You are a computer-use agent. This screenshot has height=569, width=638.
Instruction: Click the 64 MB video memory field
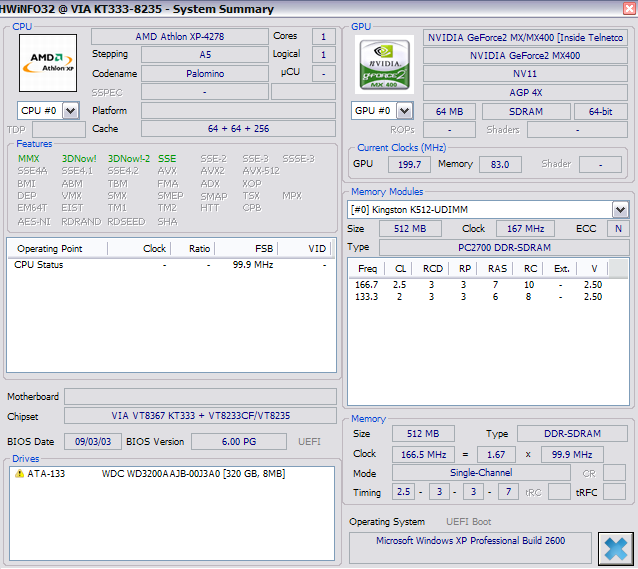449,112
